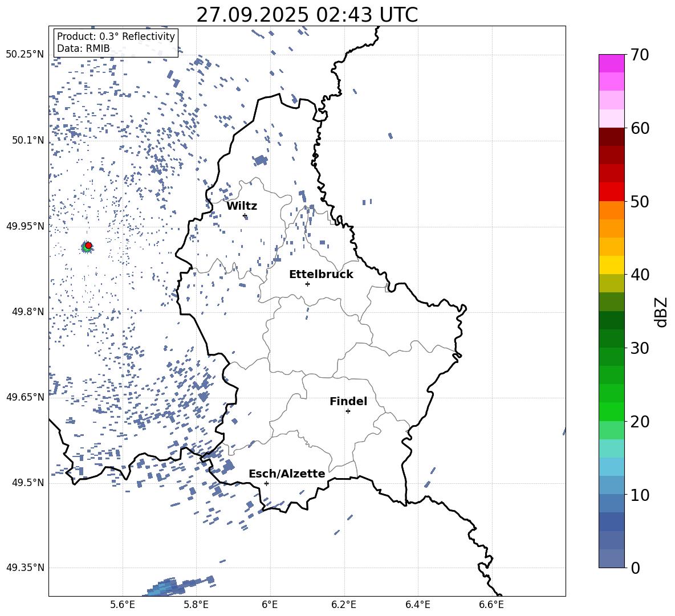Click the magenta top colorbar swatch

(612, 63)
